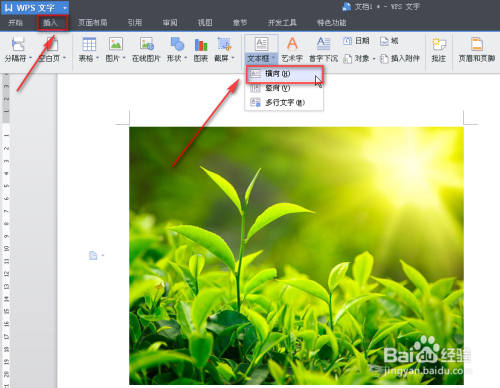Expand the 分隔符 dropdown arrow
This screenshot has height=388, width=500.
(x=31, y=58)
